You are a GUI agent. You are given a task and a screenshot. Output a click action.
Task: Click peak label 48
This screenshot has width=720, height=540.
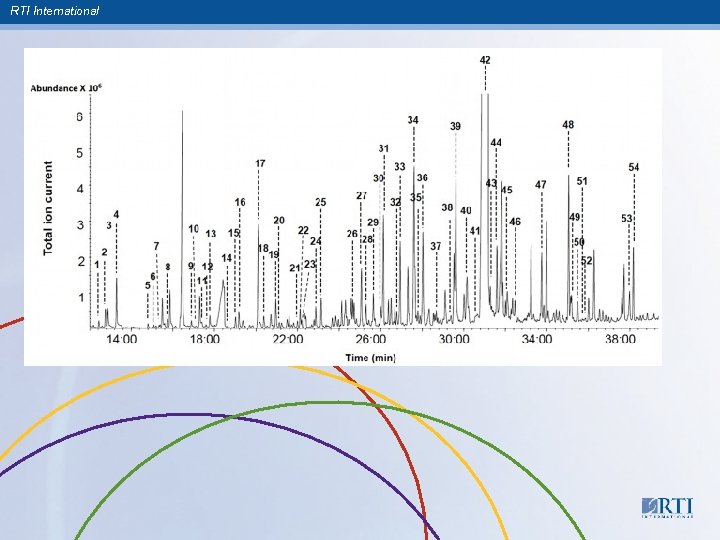click(568, 124)
